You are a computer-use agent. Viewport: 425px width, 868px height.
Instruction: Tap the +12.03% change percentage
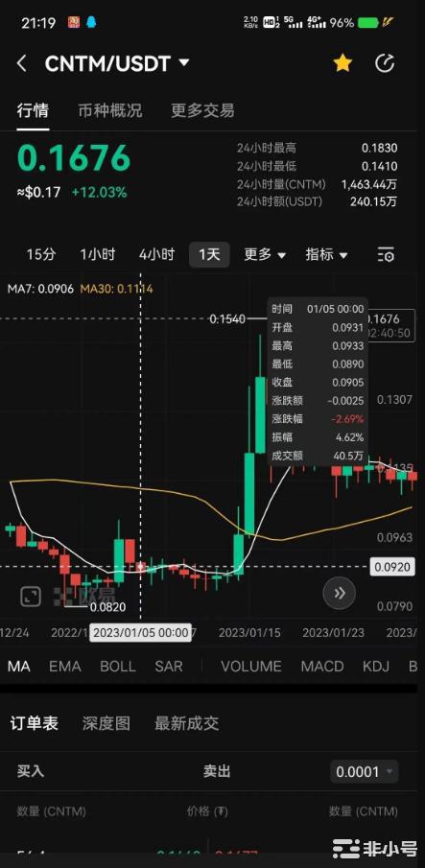[x=99, y=193]
